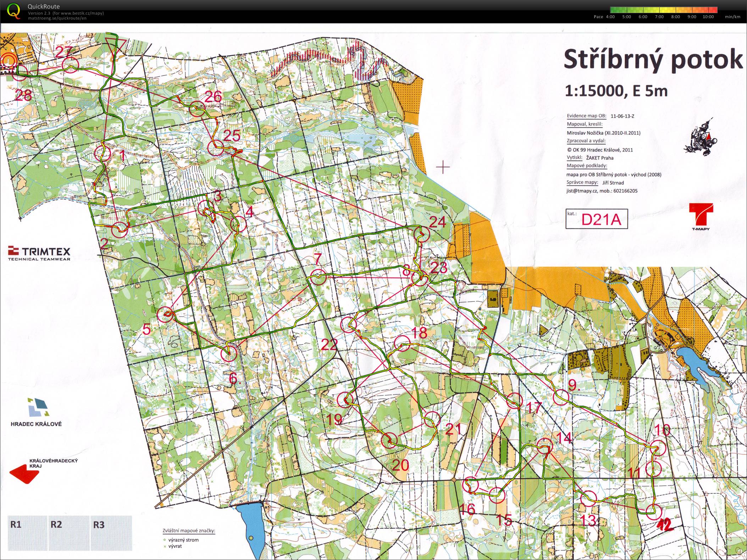
Task: Click the 1:15000, E 5m scale text
Action: [616, 91]
